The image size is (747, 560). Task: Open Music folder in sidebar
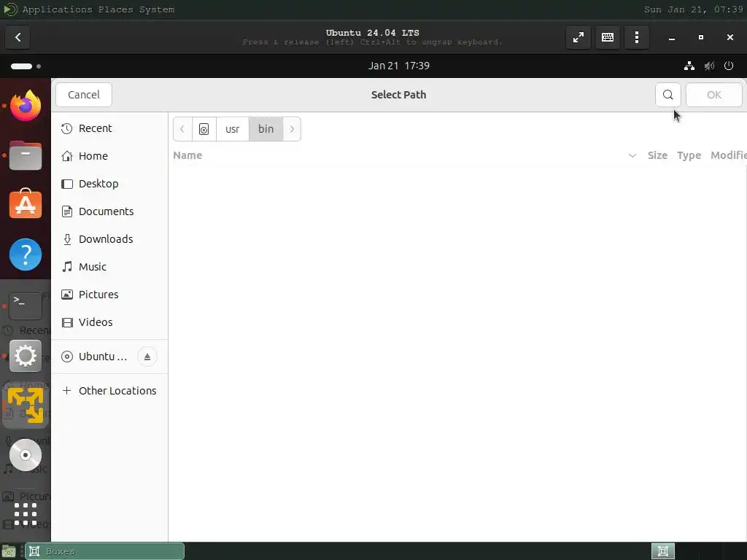pyautogui.click(x=109, y=266)
